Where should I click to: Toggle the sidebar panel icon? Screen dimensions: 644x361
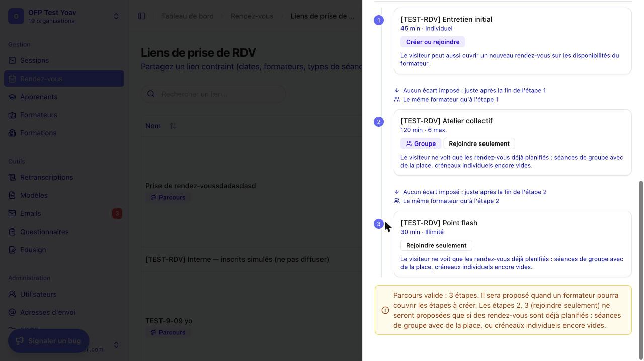(x=142, y=16)
